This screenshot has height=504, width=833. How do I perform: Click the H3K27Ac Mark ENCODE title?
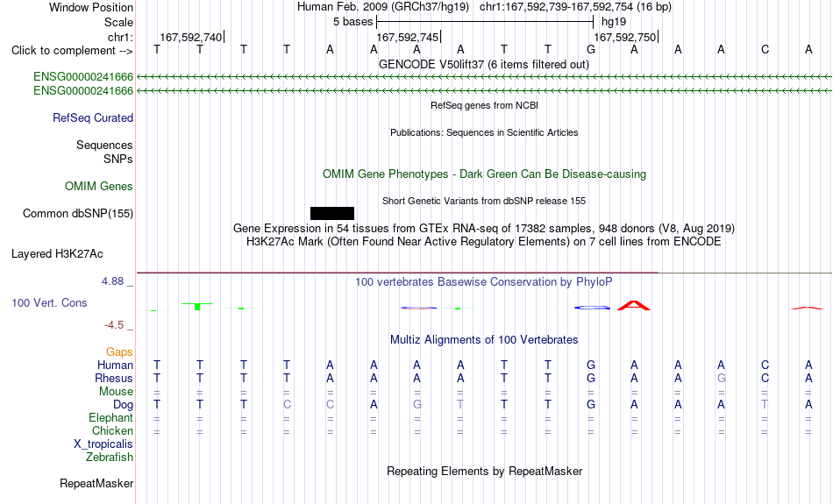pyautogui.click(x=484, y=242)
